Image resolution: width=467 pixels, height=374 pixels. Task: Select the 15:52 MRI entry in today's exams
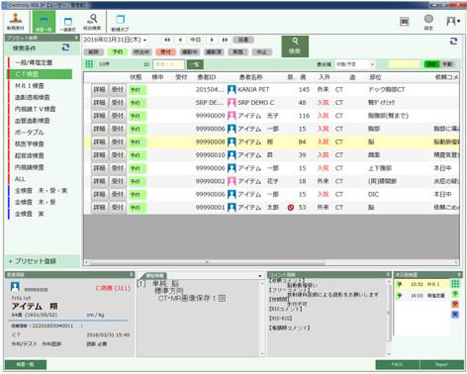(422, 284)
